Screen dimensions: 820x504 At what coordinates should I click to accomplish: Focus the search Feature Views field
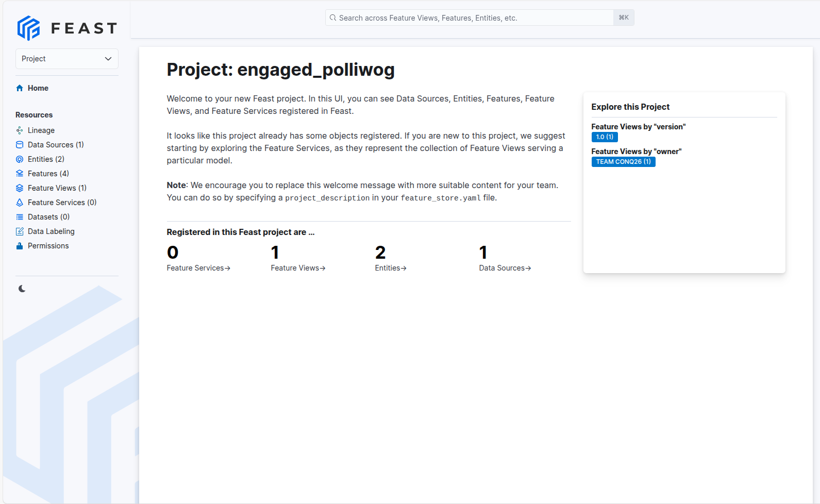(474, 18)
